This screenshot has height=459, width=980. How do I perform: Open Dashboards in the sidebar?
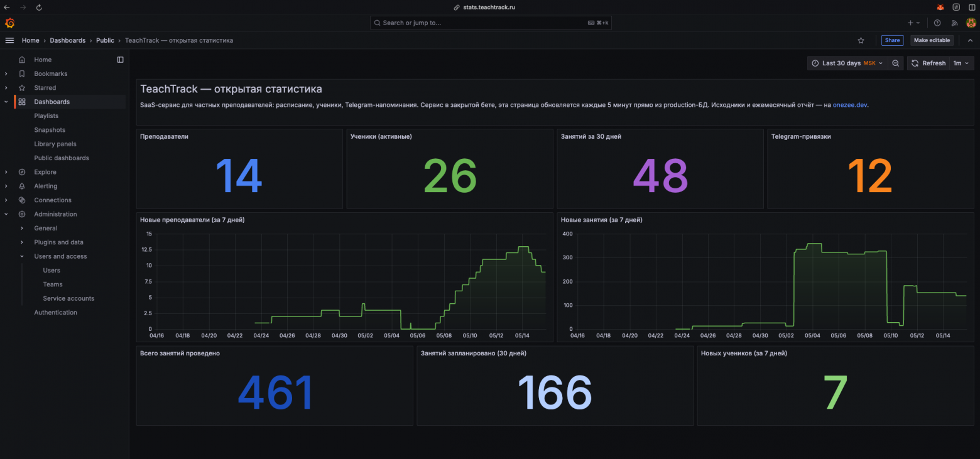tap(52, 102)
